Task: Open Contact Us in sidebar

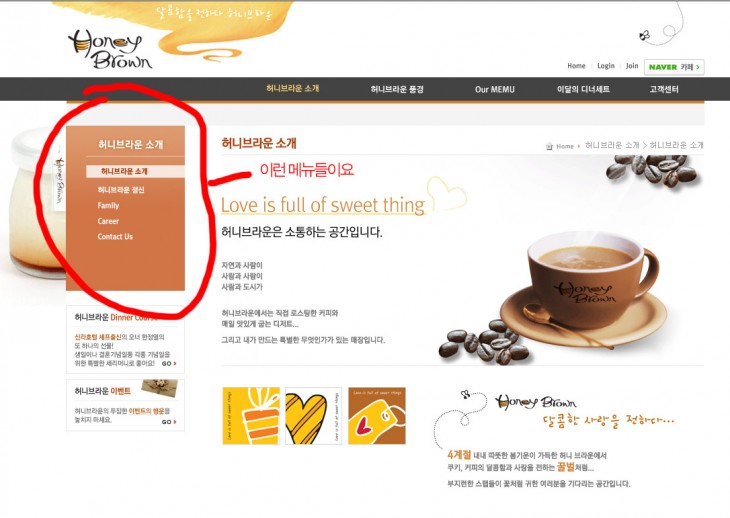Action: [115, 236]
